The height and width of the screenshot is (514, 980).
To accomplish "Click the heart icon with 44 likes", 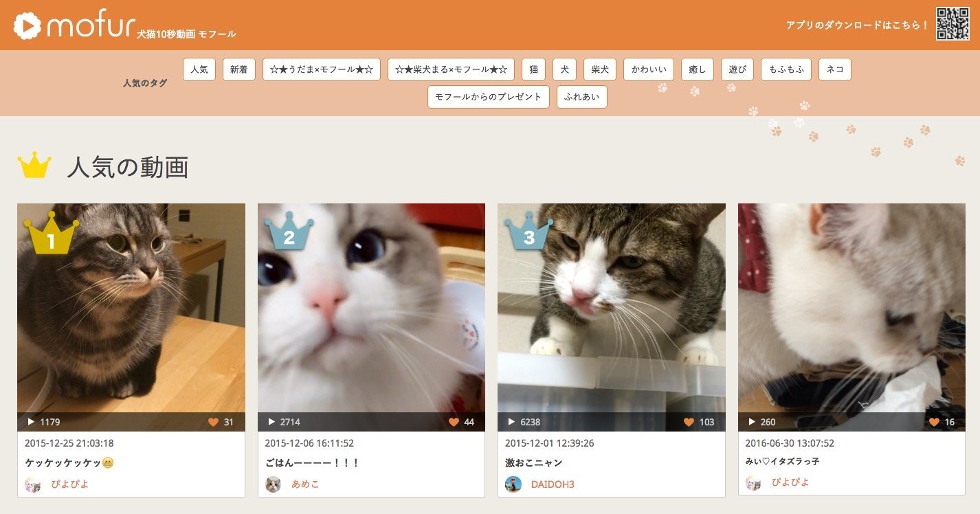I will click(x=454, y=422).
